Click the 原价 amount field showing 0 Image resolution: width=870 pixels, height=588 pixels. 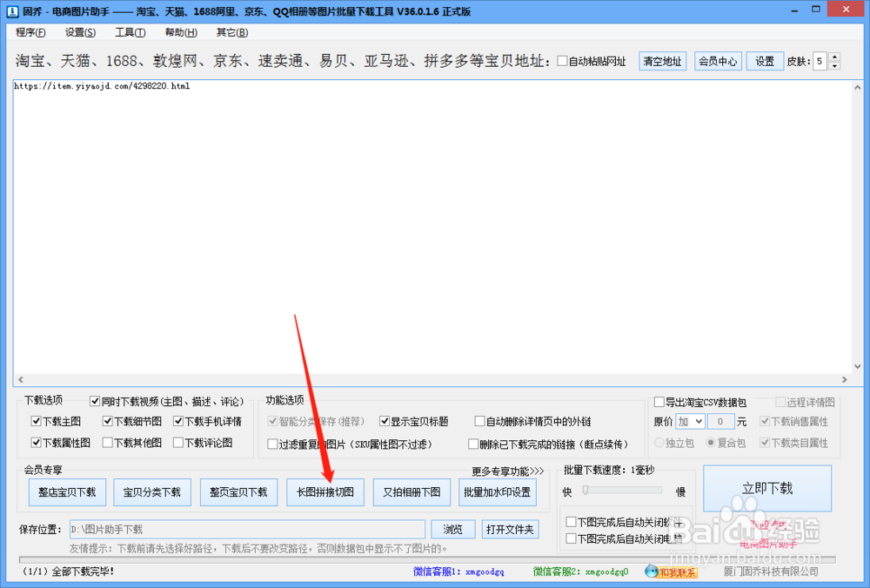click(x=720, y=422)
